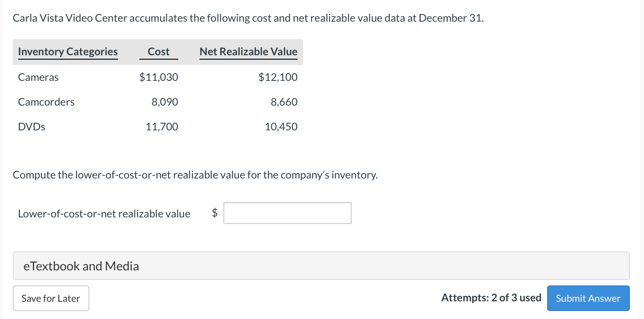The width and height of the screenshot is (644, 319).
Task: Click the Inventory Categories column header
Action: 68,52
